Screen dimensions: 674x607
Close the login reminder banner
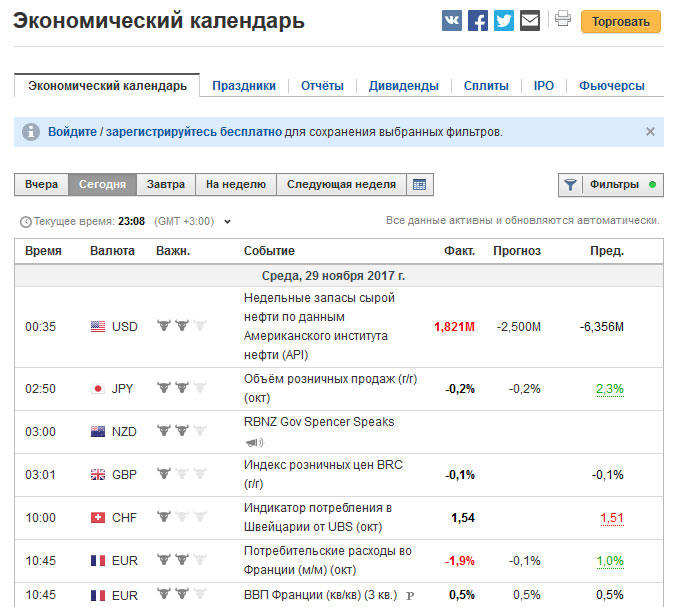pos(650,132)
